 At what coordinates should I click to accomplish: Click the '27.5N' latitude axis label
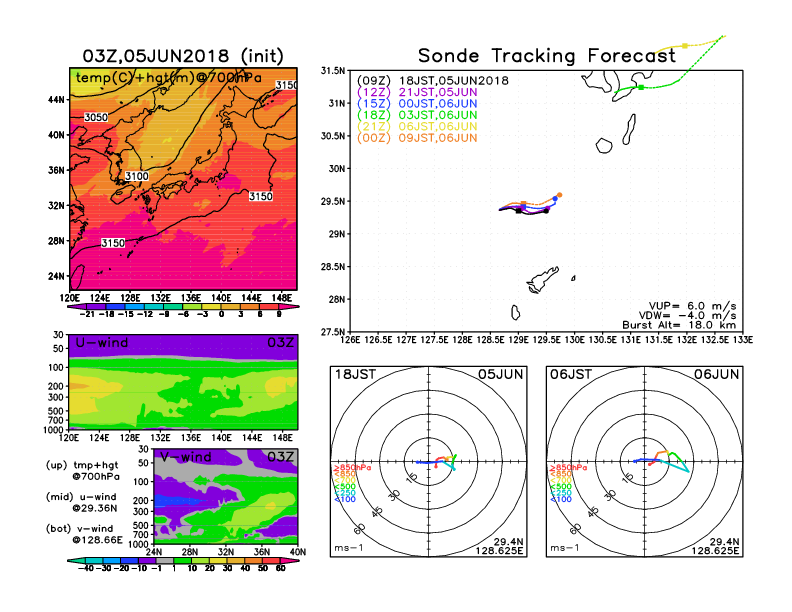click(333, 332)
